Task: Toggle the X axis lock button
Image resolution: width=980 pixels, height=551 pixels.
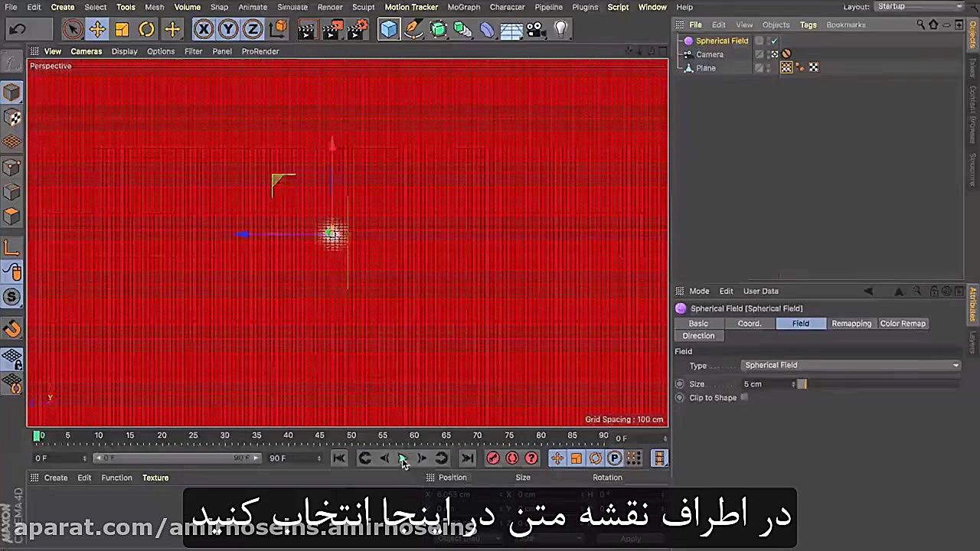Action: 204,29
